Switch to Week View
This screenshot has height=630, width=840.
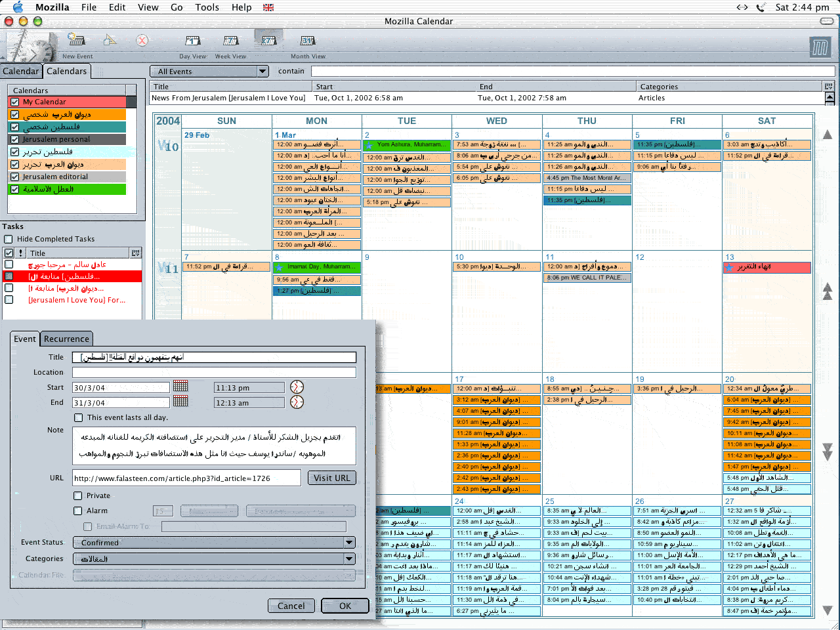[x=230, y=41]
